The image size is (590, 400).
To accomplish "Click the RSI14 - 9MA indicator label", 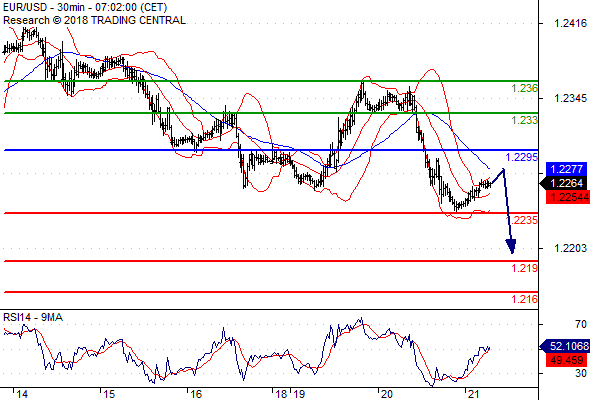I will 33,317.
